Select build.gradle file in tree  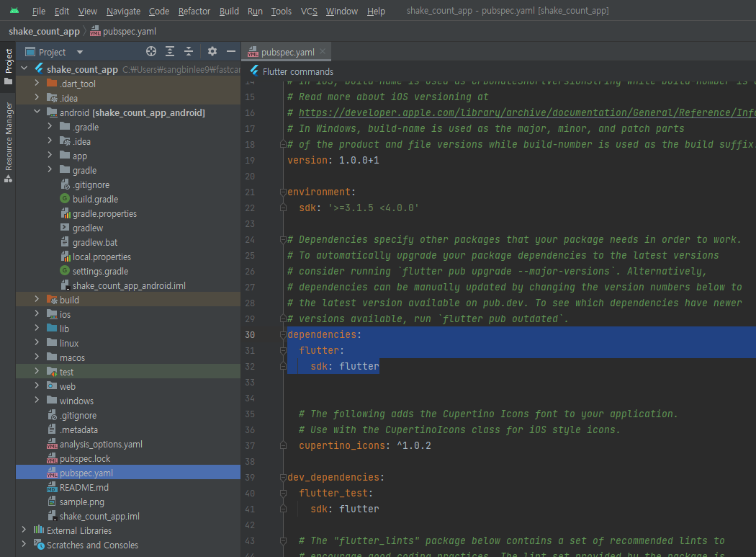[95, 199]
